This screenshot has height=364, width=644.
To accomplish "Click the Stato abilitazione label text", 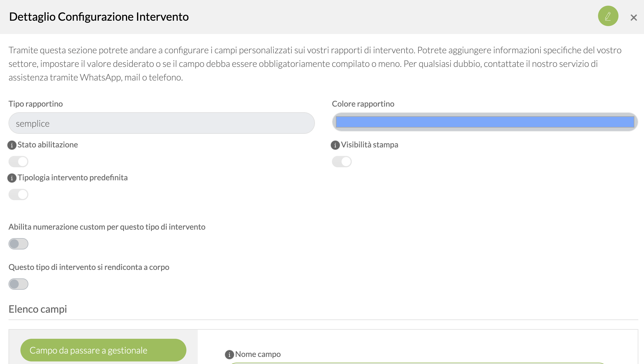I will point(48,145).
